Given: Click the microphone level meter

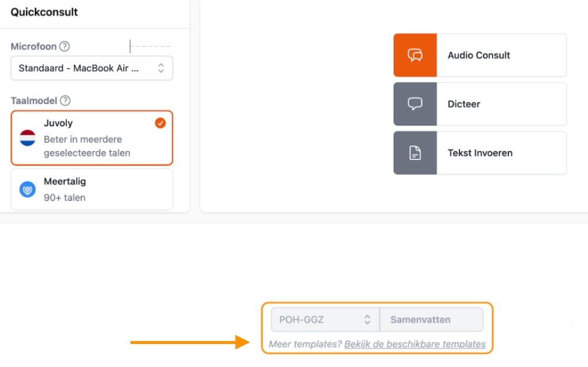Looking at the screenshot, I should click(151, 46).
